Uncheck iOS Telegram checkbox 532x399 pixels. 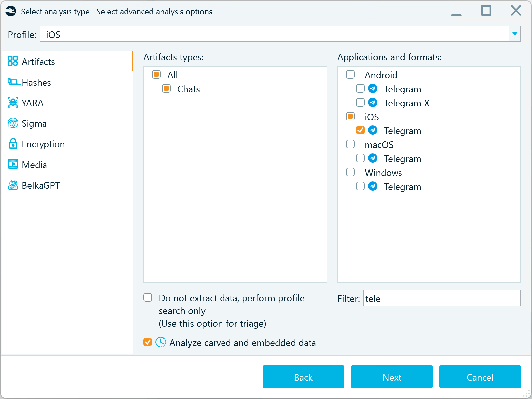360,130
